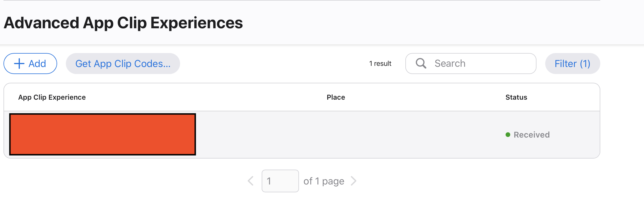Open Get App Clip Codes dialog

[x=123, y=64]
